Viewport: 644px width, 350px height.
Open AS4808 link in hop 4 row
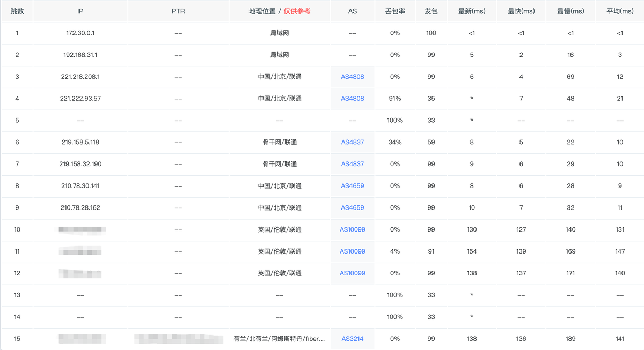point(353,99)
